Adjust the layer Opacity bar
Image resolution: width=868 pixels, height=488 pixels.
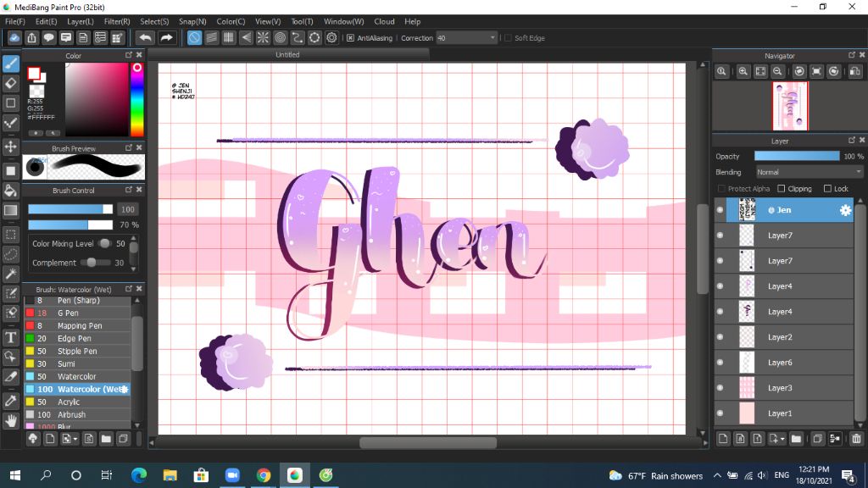(797, 157)
